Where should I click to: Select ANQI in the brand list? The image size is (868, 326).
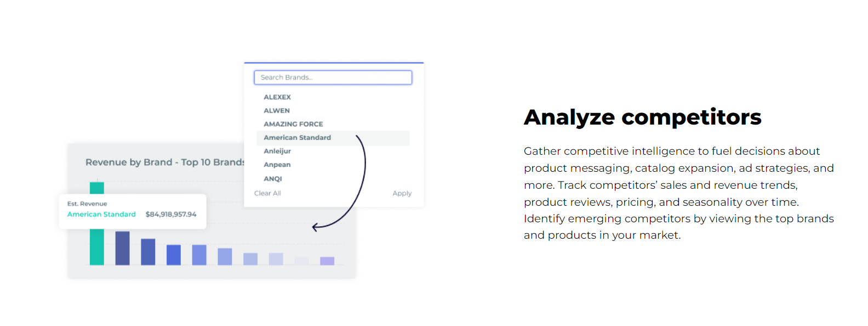coord(273,179)
